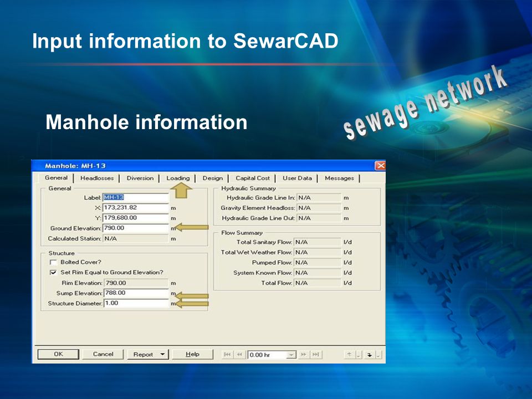Close the Manhole MH-13 dialog

[x=380, y=166]
